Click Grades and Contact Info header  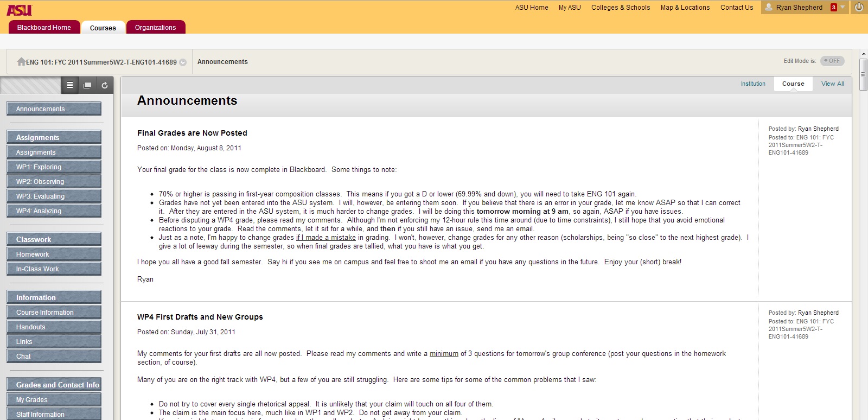54,385
